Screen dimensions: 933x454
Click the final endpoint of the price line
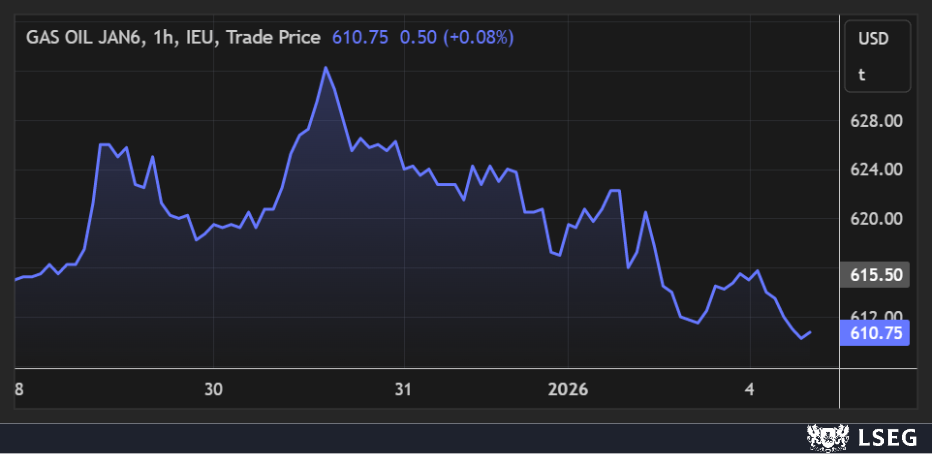810,332
